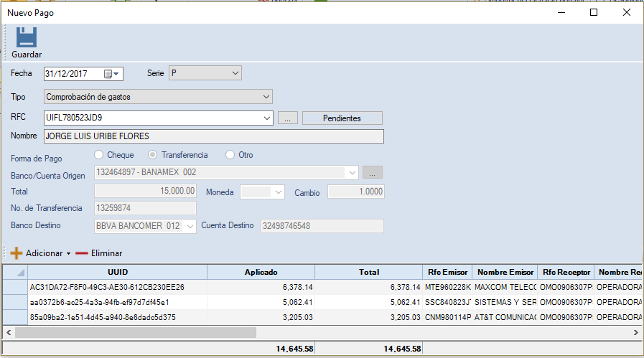Click the RFC browse ellipsis button
The width and height of the screenshot is (644, 358).
(x=287, y=118)
